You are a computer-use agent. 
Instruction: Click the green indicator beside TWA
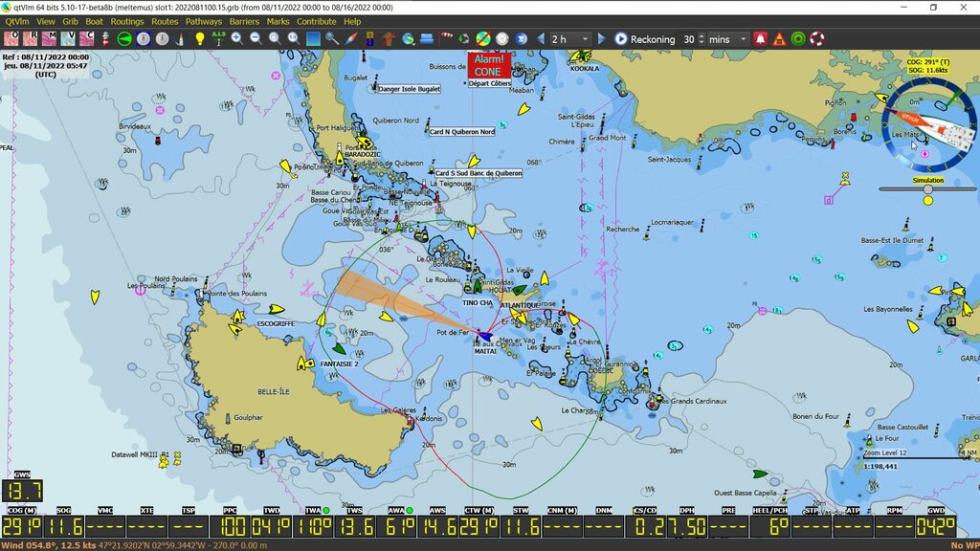tap(326, 511)
